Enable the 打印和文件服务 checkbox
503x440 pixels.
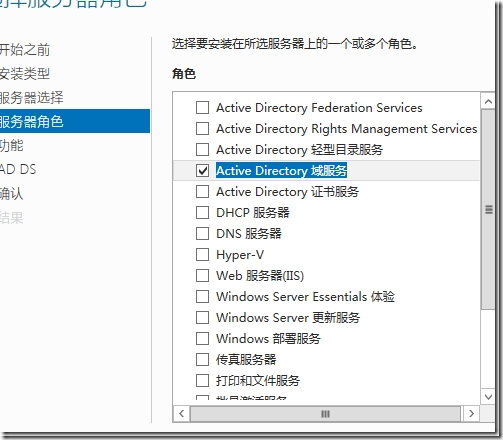click(202, 381)
